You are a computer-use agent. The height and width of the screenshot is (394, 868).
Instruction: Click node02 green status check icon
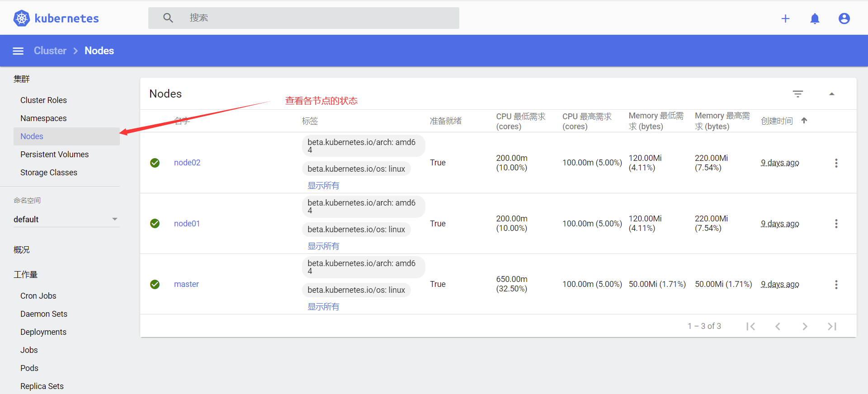155,163
